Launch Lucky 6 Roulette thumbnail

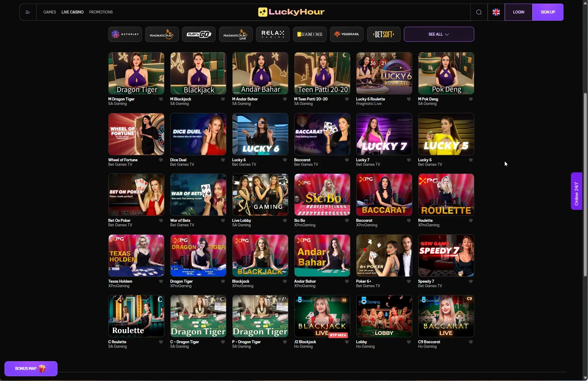[x=384, y=73]
